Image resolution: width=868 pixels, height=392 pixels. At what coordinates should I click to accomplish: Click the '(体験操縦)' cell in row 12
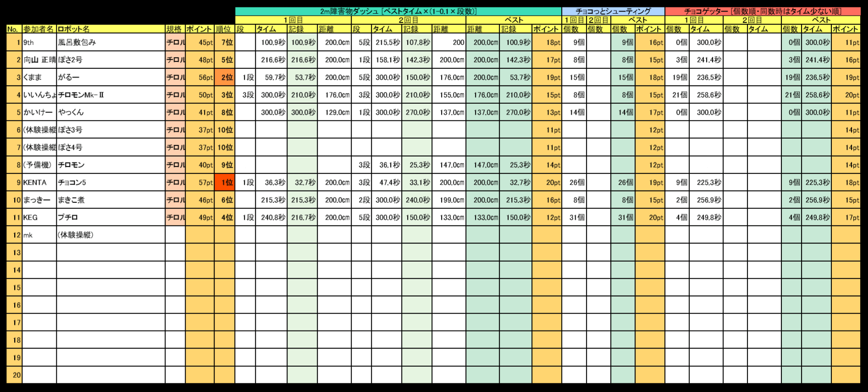pos(111,235)
